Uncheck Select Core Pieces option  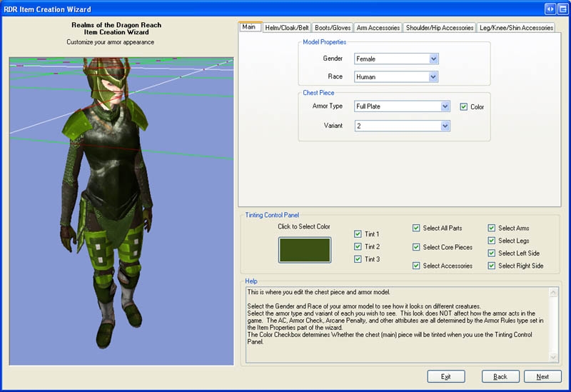click(x=417, y=247)
